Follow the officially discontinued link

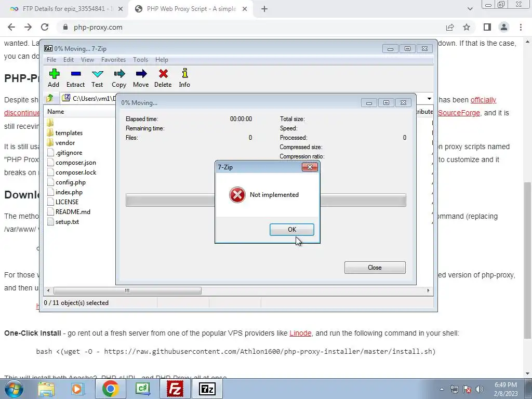pyautogui.click(x=483, y=100)
